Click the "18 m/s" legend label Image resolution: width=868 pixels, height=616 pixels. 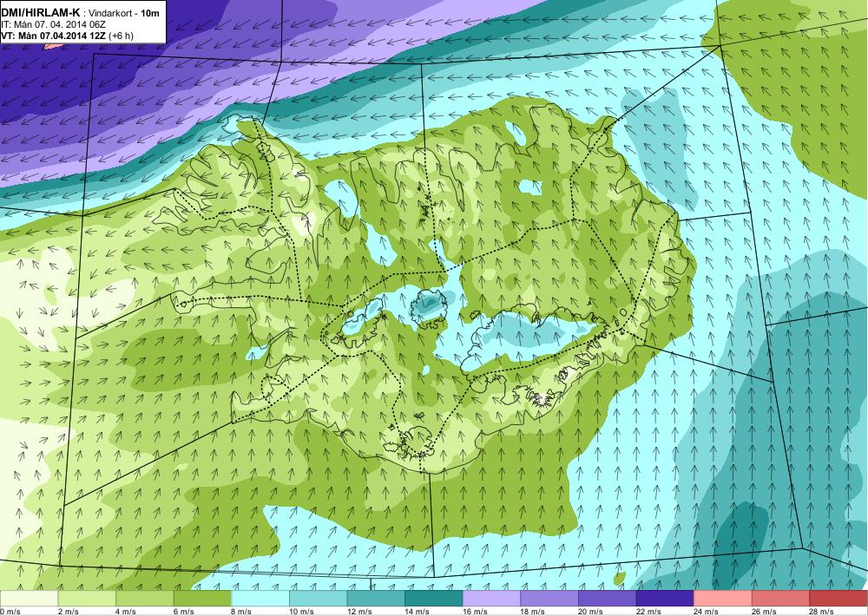click(x=533, y=611)
